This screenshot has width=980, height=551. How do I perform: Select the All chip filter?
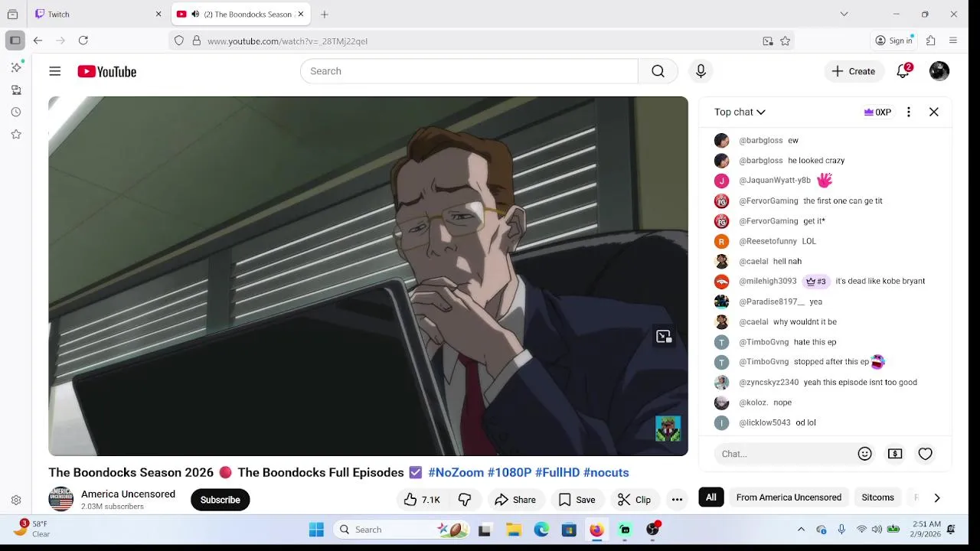[711, 497]
